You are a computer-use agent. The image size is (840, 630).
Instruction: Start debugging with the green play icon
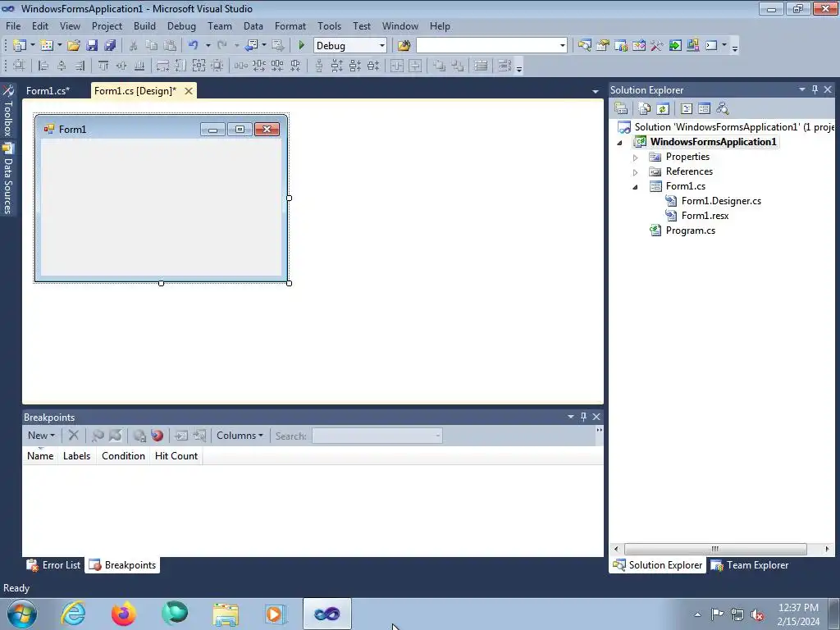coord(301,46)
